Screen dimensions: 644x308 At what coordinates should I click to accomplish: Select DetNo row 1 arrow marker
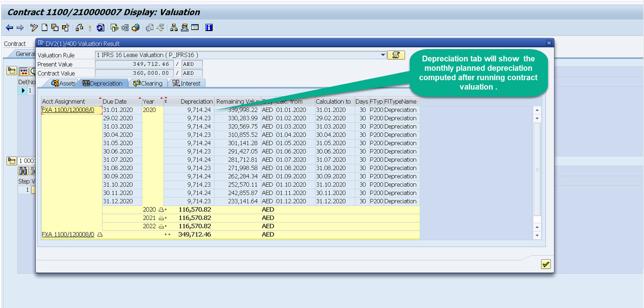(x=23, y=91)
